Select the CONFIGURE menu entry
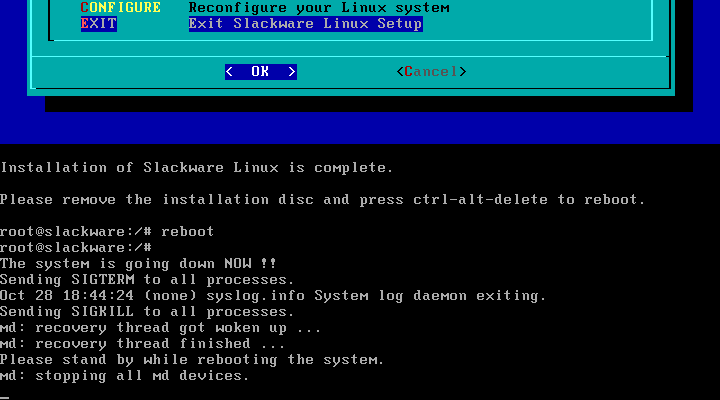The image size is (720, 400). [121, 7]
